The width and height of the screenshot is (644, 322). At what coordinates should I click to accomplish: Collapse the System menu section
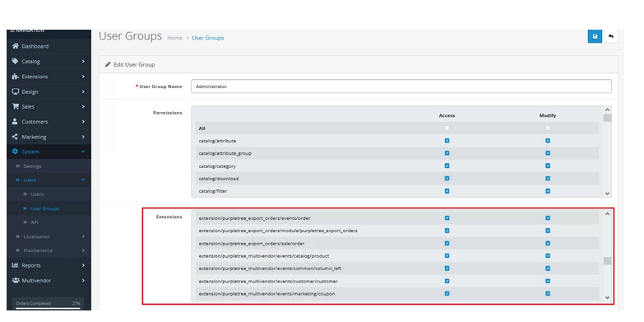(49, 152)
